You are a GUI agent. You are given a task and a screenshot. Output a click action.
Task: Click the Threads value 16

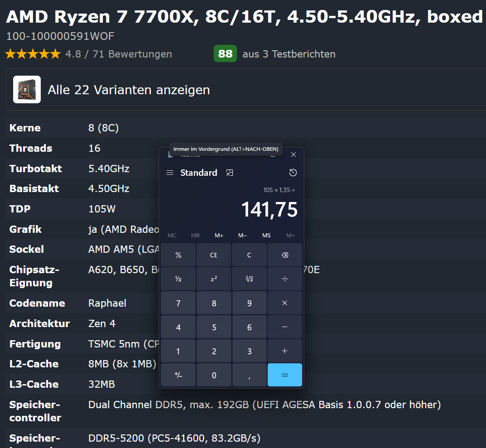[x=94, y=148]
